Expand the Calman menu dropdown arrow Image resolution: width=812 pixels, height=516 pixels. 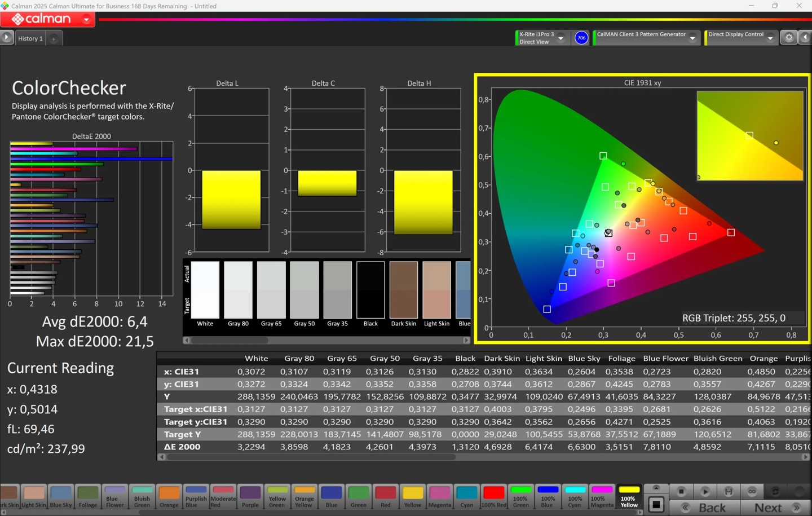tap(86, 20)
